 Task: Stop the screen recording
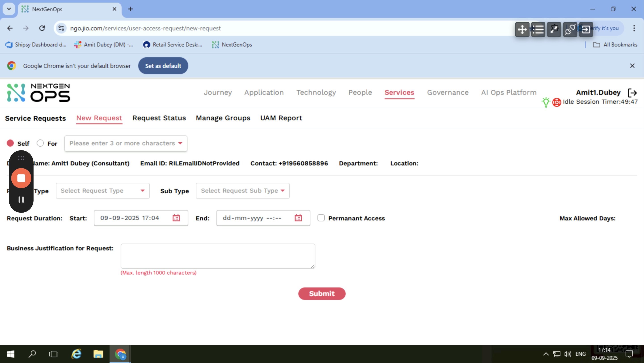21,178
